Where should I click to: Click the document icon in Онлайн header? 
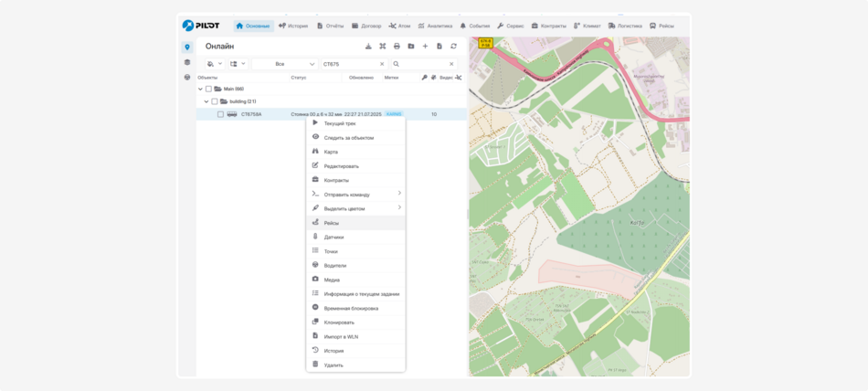coord(439,46)
